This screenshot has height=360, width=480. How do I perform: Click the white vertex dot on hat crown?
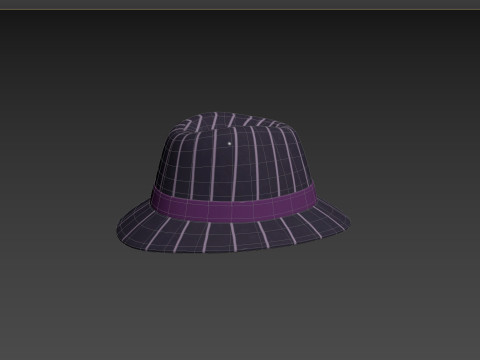229,143
